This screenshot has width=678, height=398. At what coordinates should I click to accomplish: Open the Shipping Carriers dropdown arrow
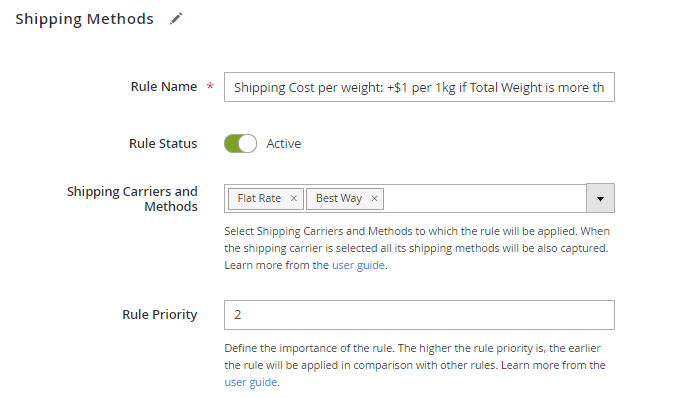600,198
